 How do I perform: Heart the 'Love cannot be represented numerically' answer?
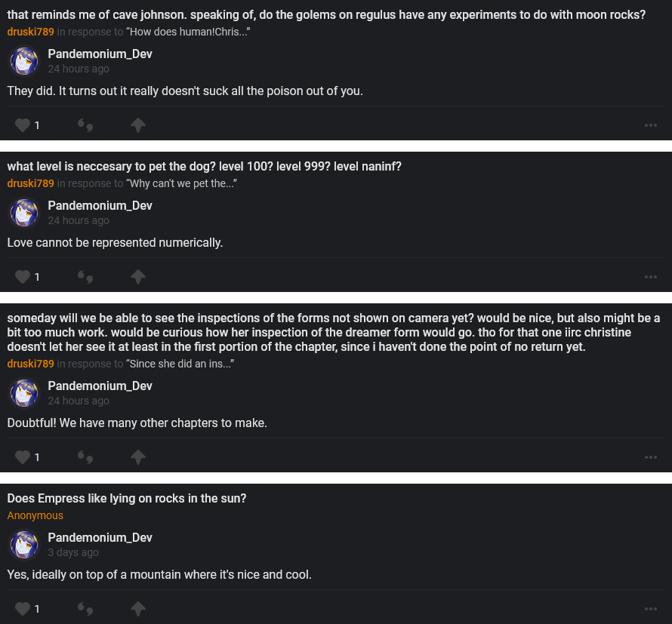pyautogui.click(x=23, y=277)
